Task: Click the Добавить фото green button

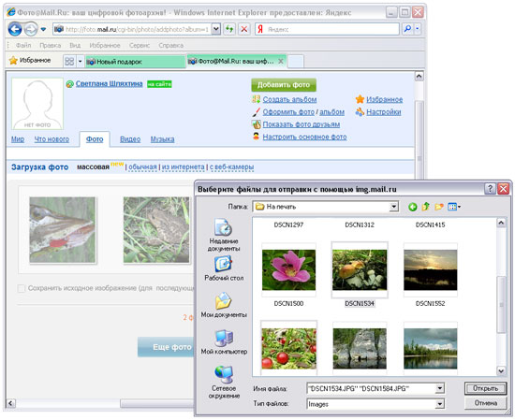Action: [x=284, y=85]
